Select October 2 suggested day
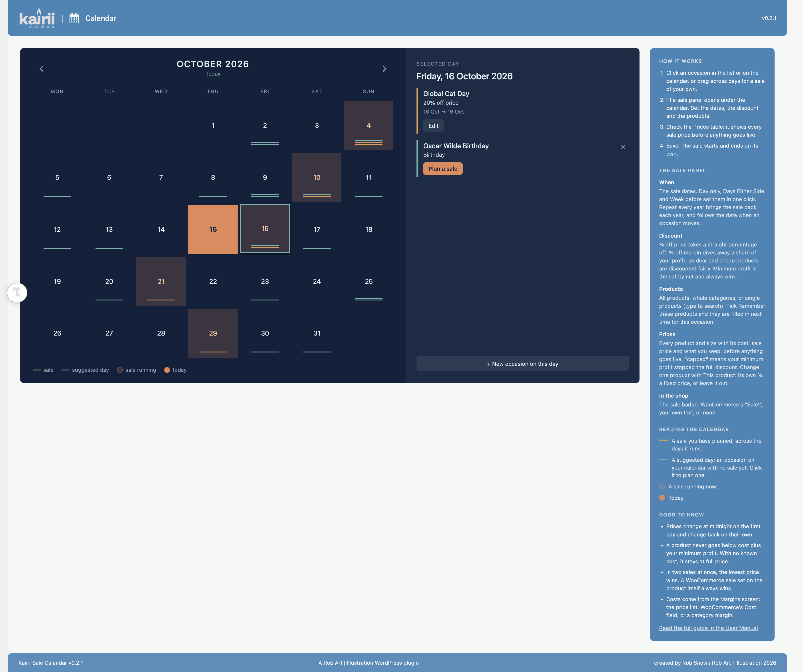The image size is (803, 672). click(x=265, y=126)
